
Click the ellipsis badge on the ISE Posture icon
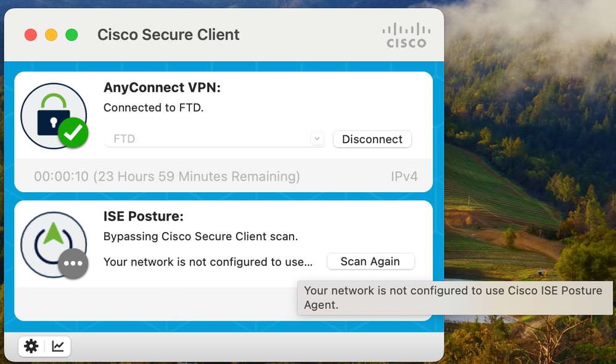(72, 264)
